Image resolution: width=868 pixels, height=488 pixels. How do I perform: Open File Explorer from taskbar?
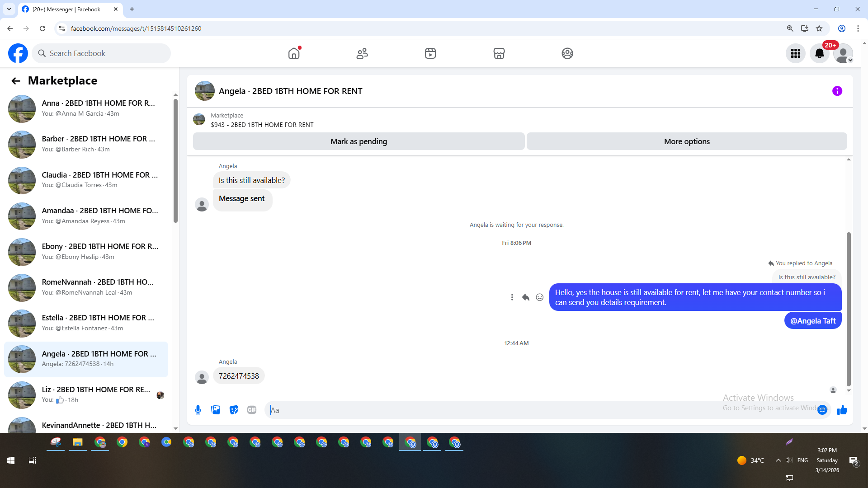pyautogui.click(x=78, y=442)
